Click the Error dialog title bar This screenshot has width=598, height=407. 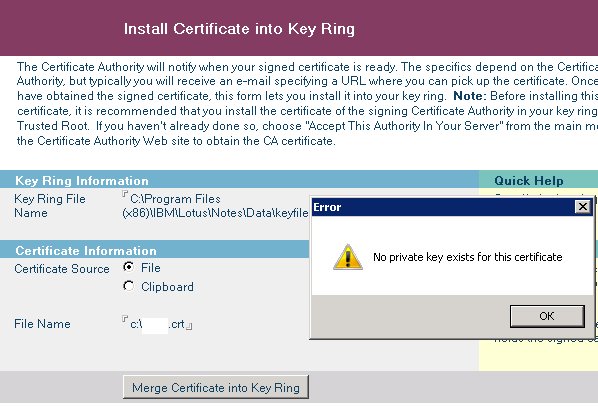point(443,207)
